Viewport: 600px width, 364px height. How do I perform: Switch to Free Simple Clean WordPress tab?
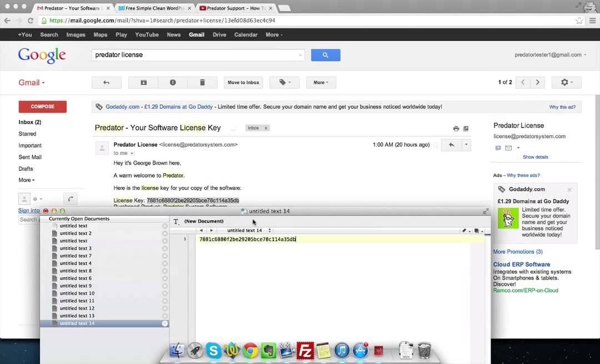click(154, 8)
